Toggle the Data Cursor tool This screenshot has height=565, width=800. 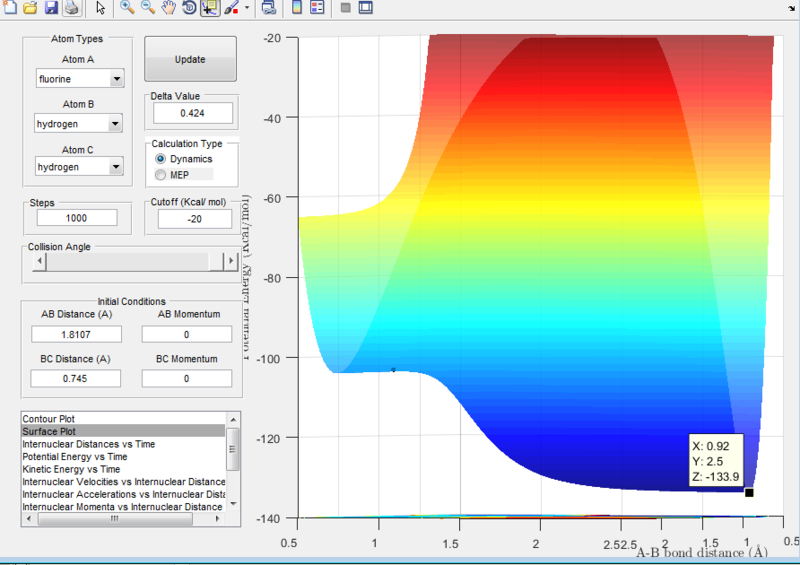click(211, 9)
